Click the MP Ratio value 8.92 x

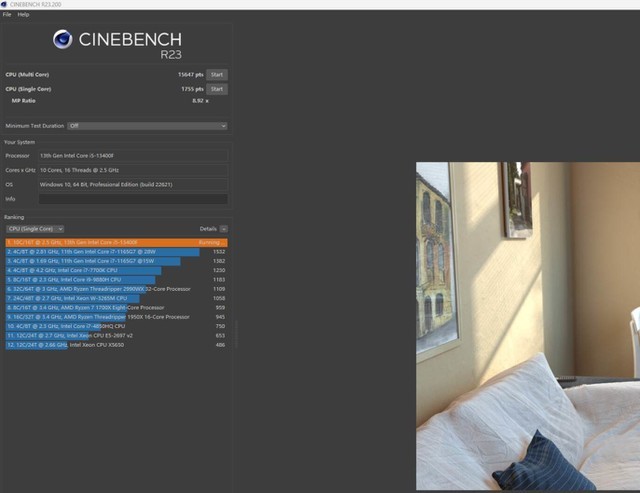coord(200,101)
